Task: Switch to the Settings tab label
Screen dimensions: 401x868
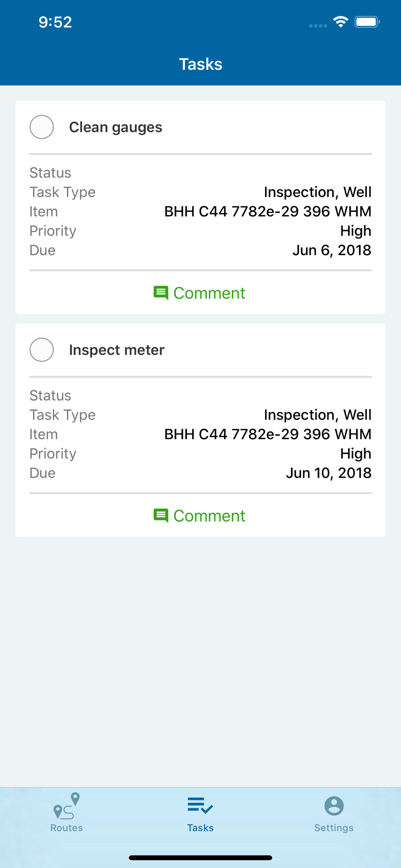Action: pos(334,828)
